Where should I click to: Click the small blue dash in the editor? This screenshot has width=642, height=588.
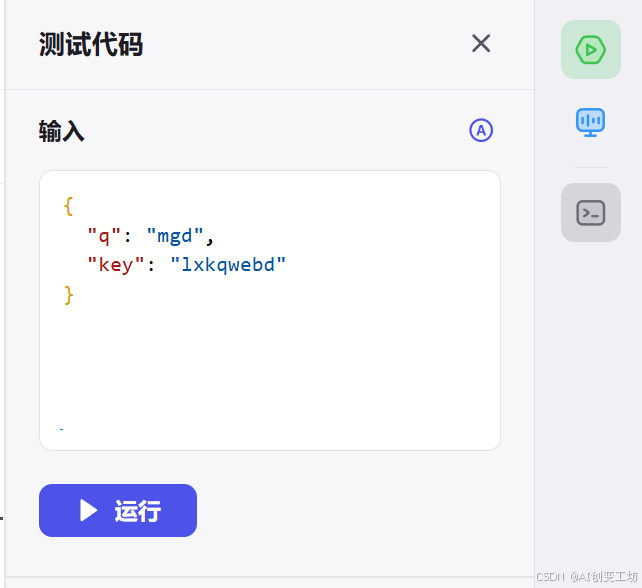coord(61,429)
